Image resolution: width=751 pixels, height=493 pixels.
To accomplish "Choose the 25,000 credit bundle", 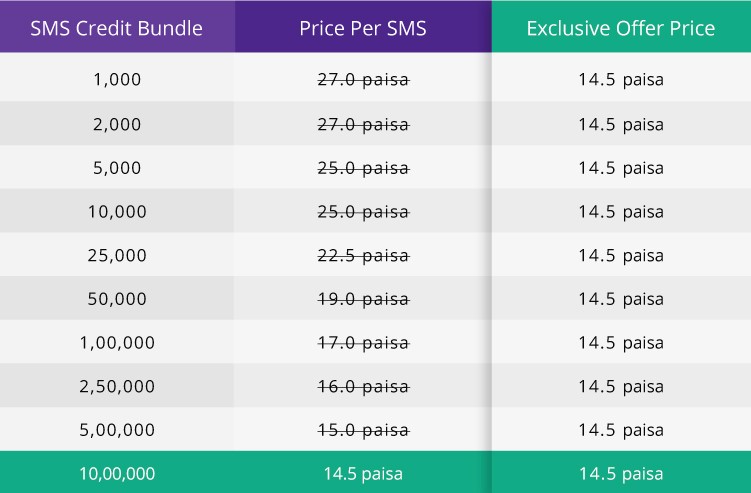I will tap(117, 255).
